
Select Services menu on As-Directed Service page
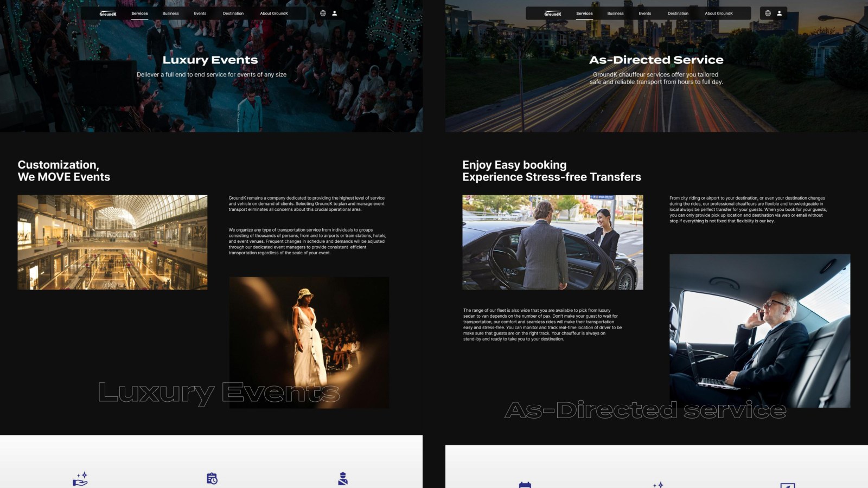pyautogui.click(x=584, y=14)
